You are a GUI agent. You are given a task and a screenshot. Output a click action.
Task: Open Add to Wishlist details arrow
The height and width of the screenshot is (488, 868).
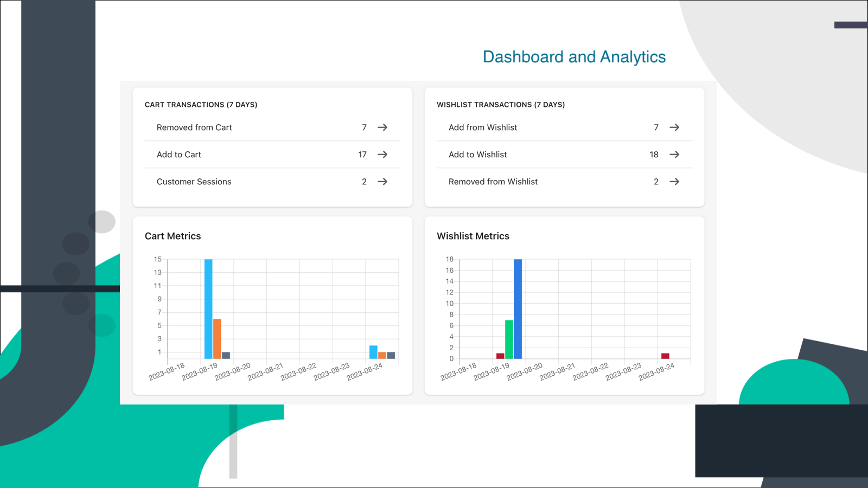point(674,155)
